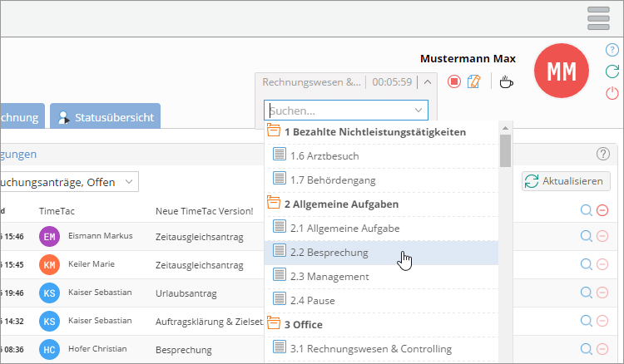This screenshot has width=624, height=364.
Task: Select the 2.2 Besprechung task
Action: [329, 252]
